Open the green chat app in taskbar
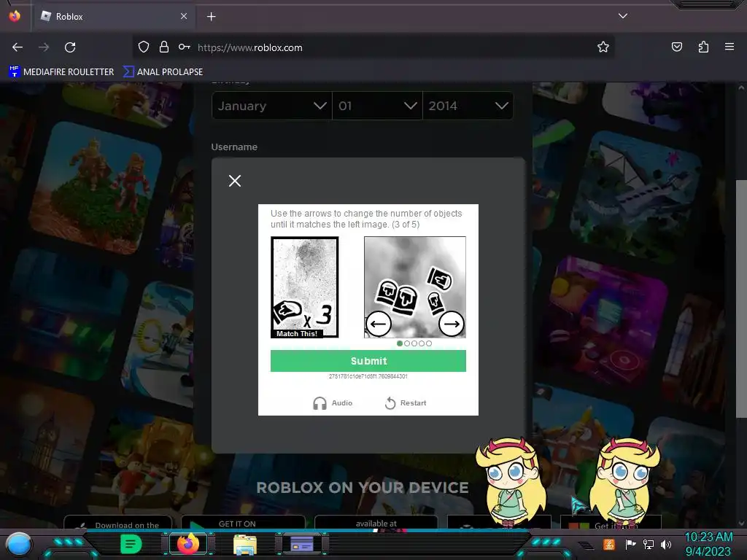The image size is (747, 560). point(131,544)
